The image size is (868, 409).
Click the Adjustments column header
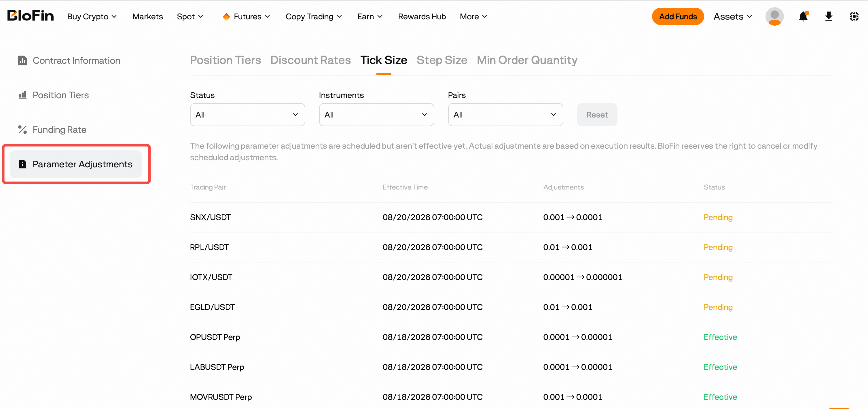click(563, 187)
